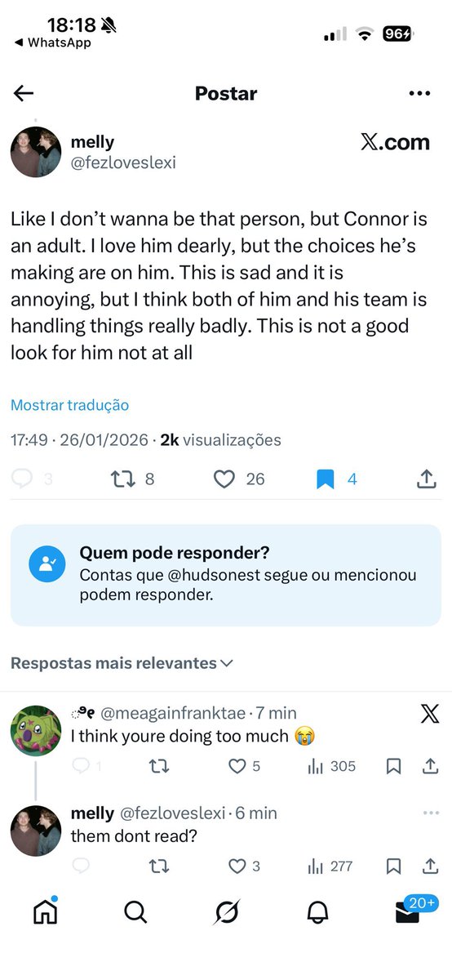
Task: Return to WhatsApp via status bar link
Action: click(51, 42)
